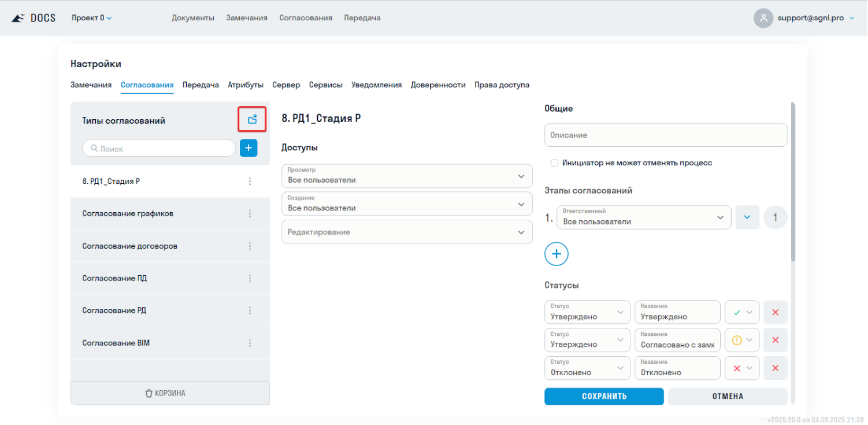
Task: Open the Редактирование access dropdown
Action: [x=407, y=232]
